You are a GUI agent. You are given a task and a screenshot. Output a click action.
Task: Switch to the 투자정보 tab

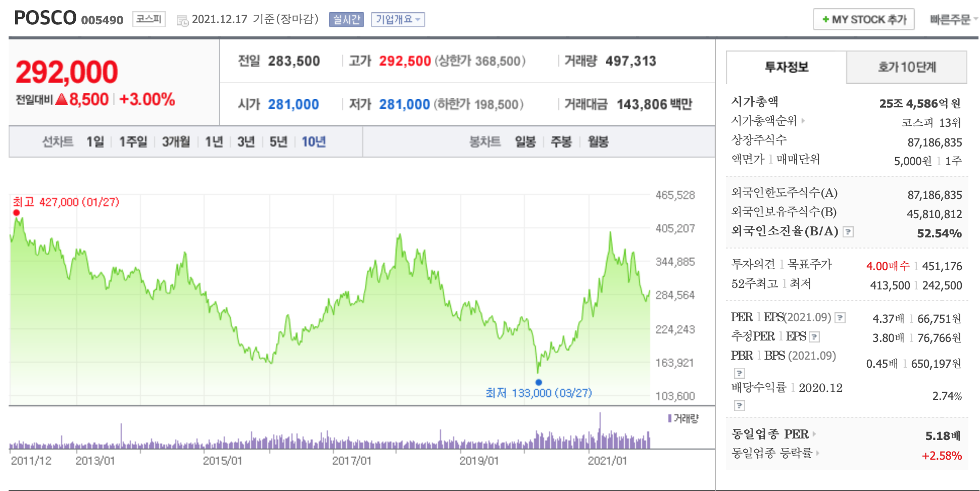point(787,67)
